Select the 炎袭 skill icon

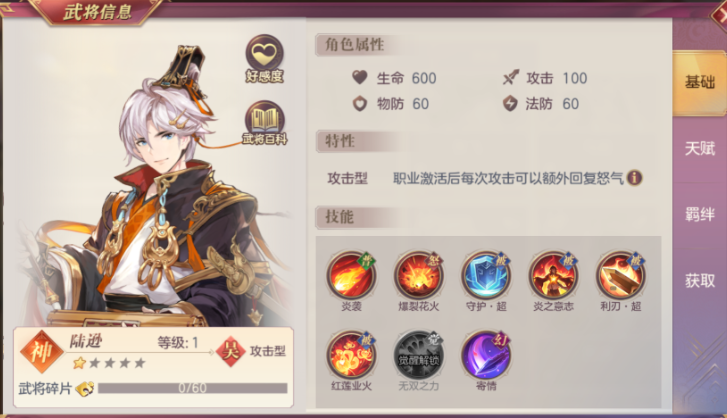coord(351,275)
